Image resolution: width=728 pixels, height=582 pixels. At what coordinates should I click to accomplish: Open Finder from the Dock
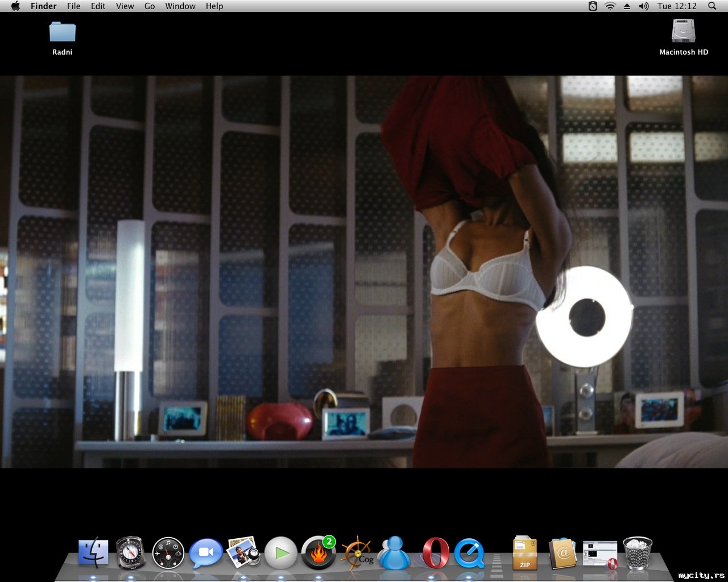(93, 552)
